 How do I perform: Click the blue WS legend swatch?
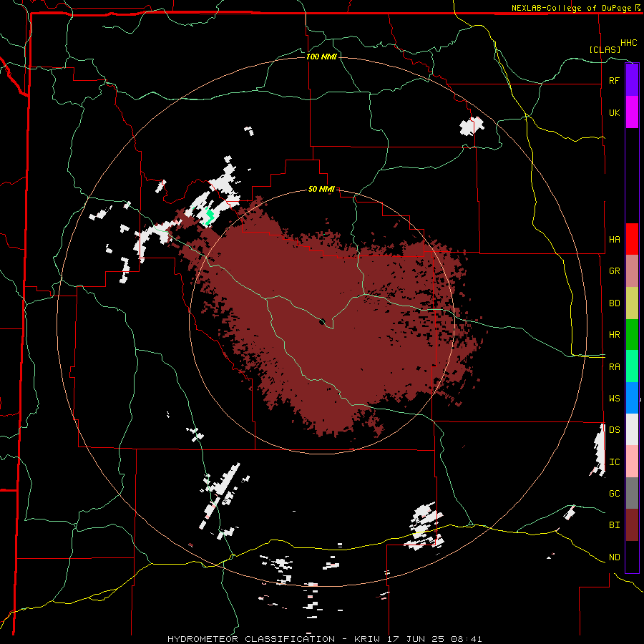(632, 398)
